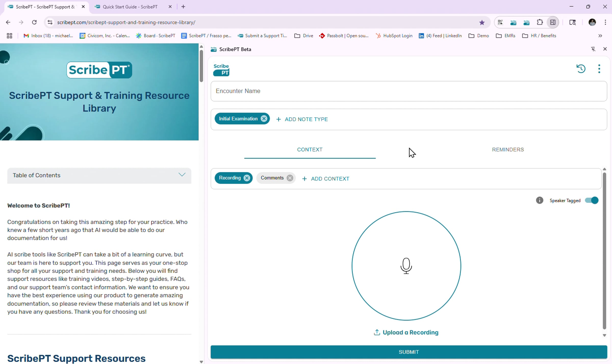Switch to the REMINDERS tab
Viewport: 612px width, 364px height.
(508, 150)
